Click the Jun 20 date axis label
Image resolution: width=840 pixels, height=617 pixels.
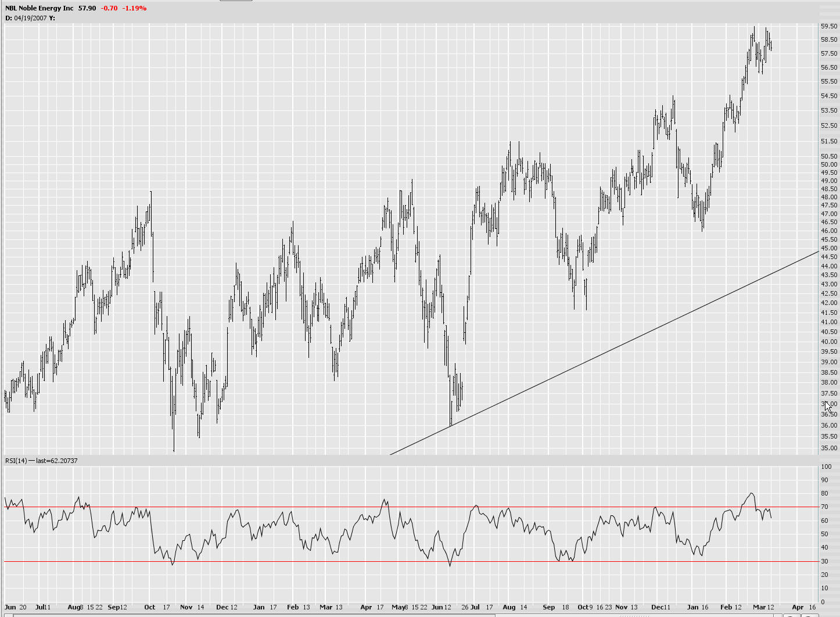pyautogui.click(x=16, y=607)
